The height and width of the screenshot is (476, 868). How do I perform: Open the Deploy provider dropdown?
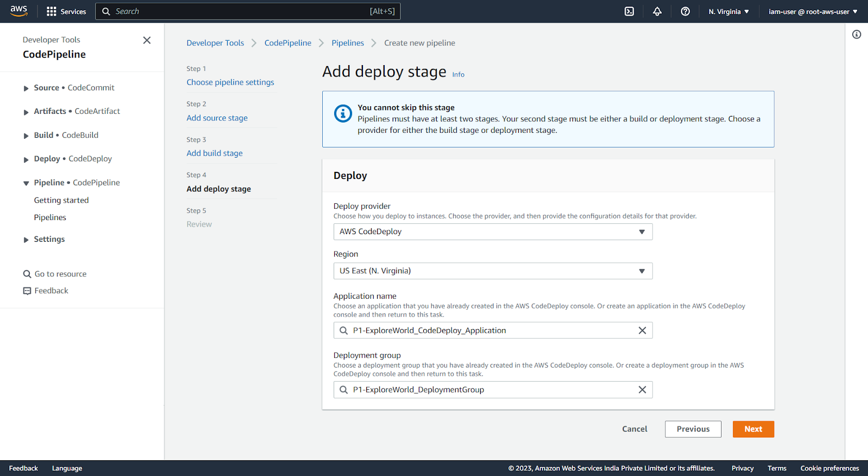pyautogui.click(x=493, y=232)
